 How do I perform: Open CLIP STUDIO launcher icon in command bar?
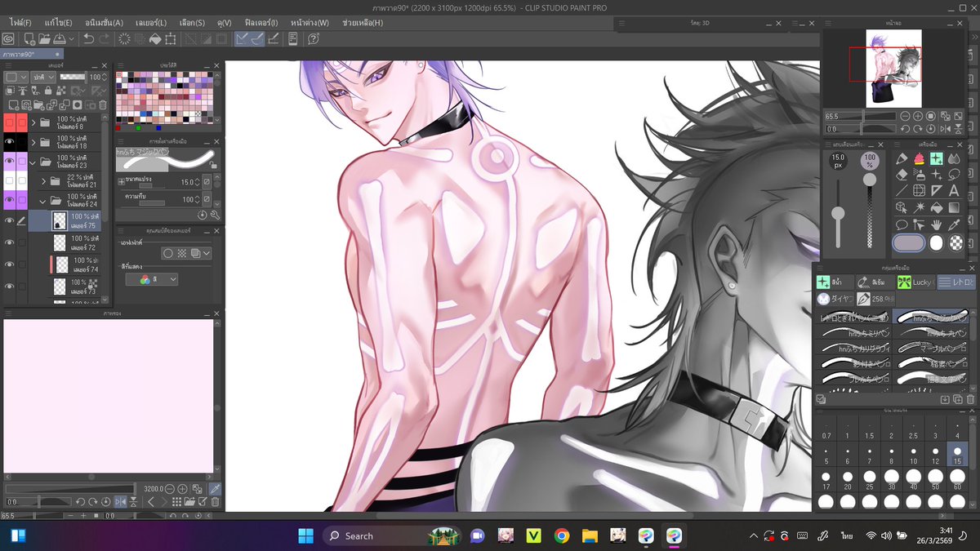pyautogui.click(x=8, y=38)
